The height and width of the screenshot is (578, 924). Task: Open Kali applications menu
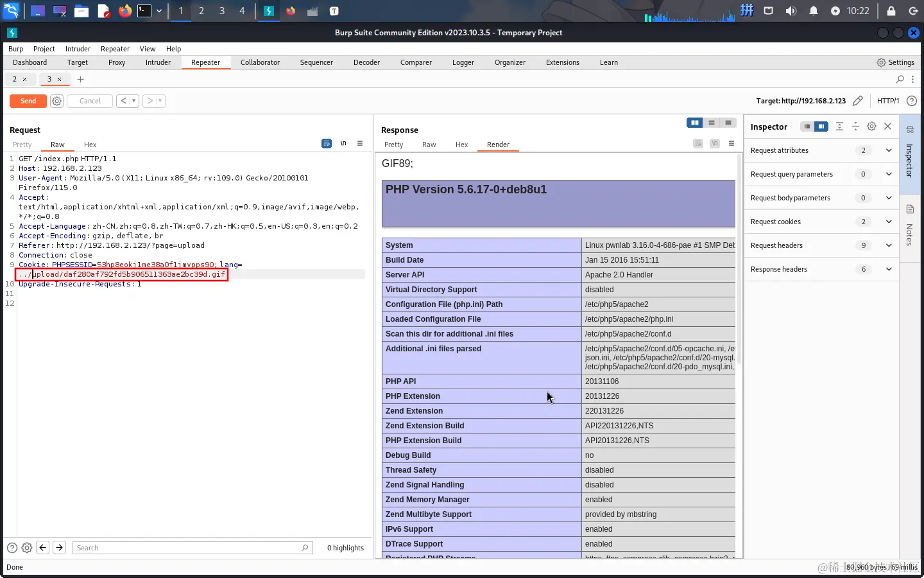coord(12,11)
